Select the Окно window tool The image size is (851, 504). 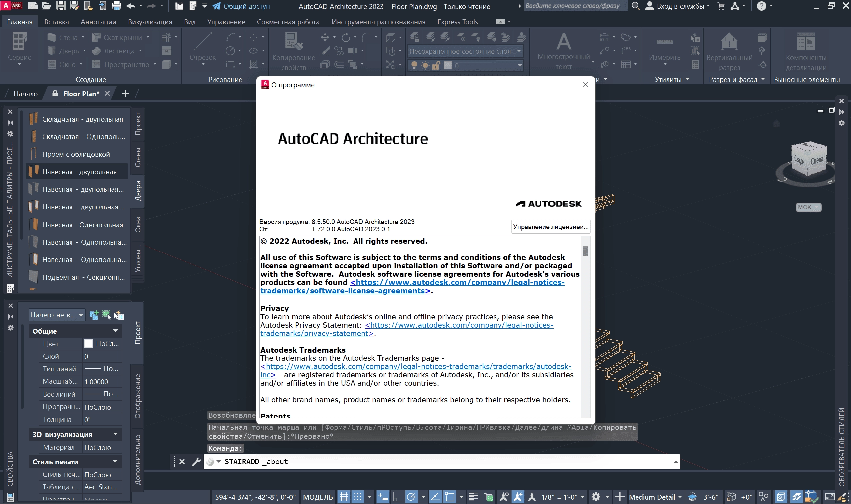tap(62, 64)
